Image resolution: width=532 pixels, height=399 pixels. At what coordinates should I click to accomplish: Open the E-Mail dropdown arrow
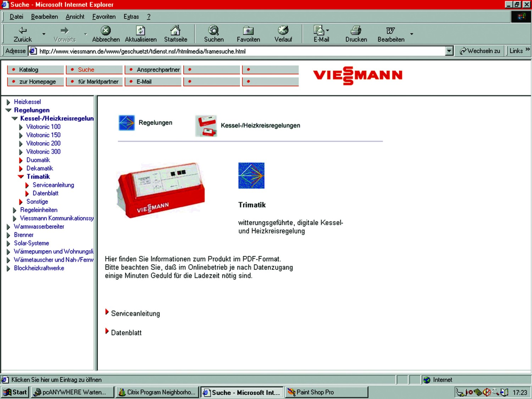click(327, 31)
